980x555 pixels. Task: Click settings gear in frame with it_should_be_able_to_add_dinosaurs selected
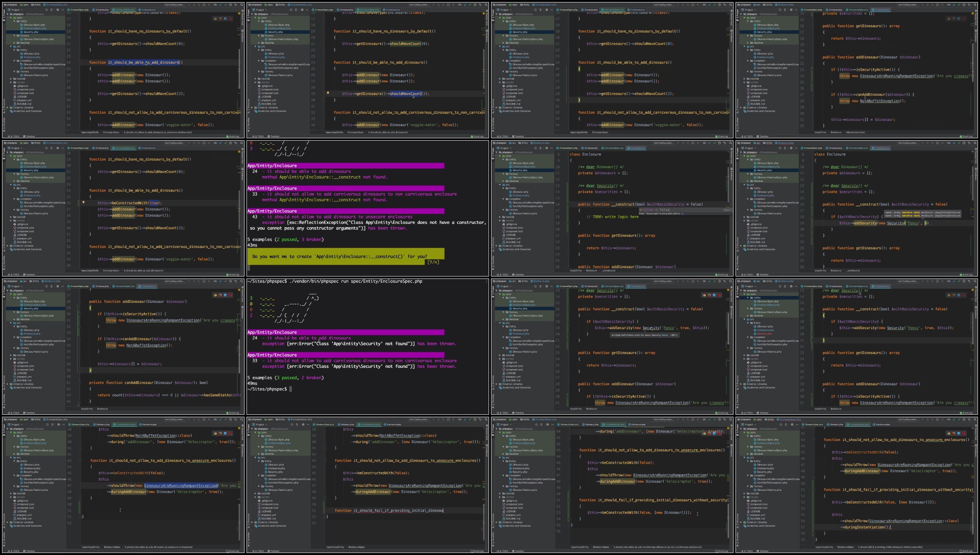pyautogui.click(x=57, y=10)
